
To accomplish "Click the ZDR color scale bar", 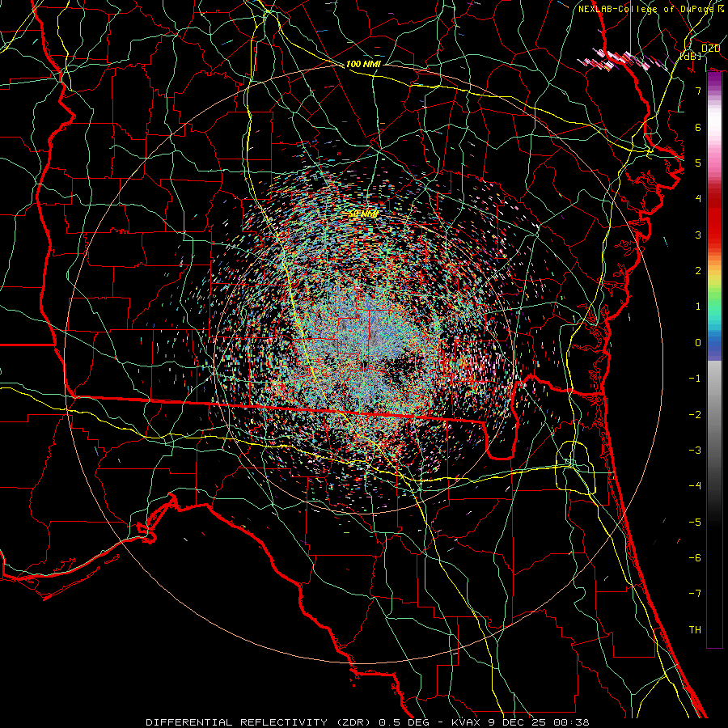I will pos(714,360).
